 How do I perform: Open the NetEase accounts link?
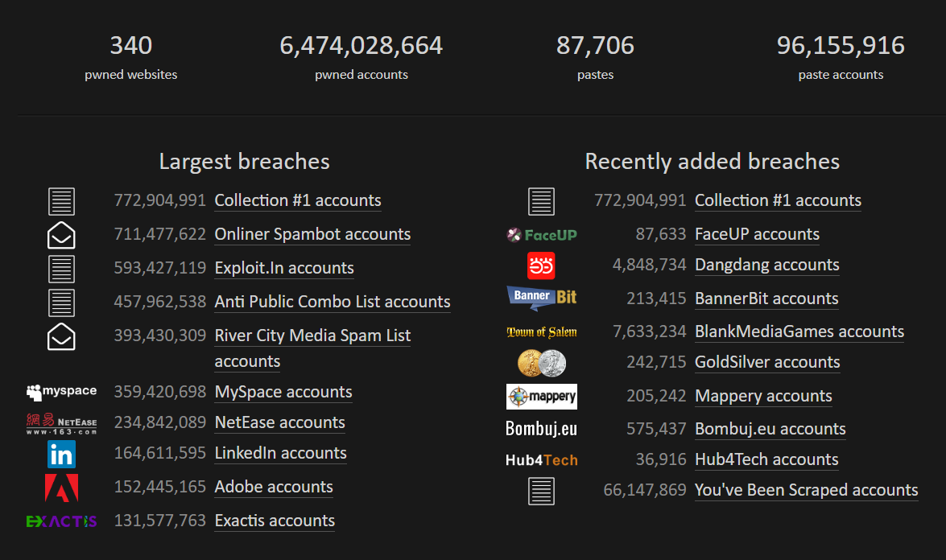[x=280, y=422]
